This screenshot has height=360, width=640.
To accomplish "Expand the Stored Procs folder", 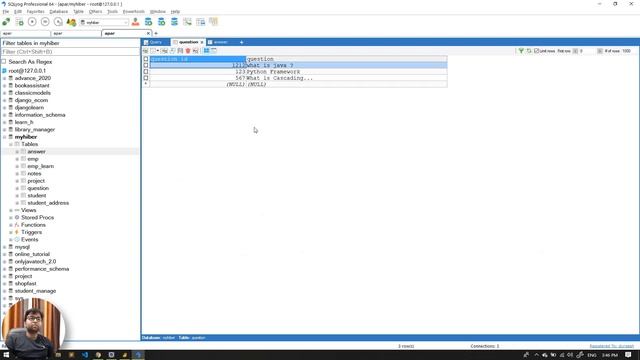I will click(x=11, y=218).
